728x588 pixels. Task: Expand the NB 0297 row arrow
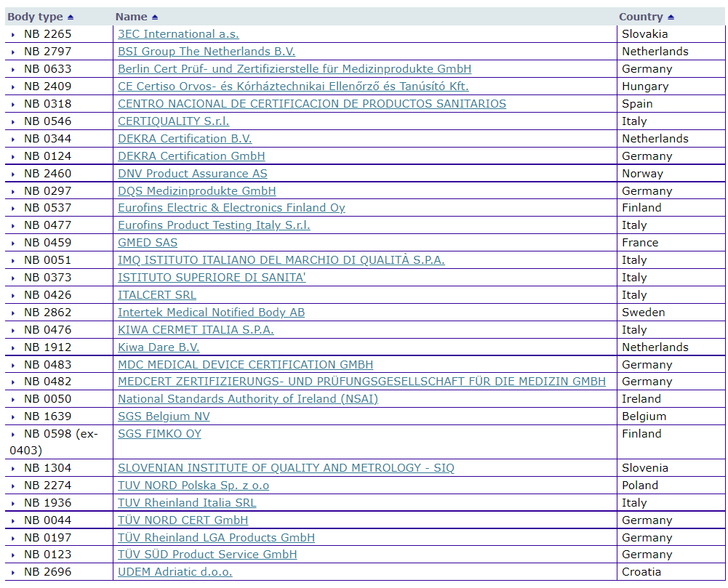[13, 191]
